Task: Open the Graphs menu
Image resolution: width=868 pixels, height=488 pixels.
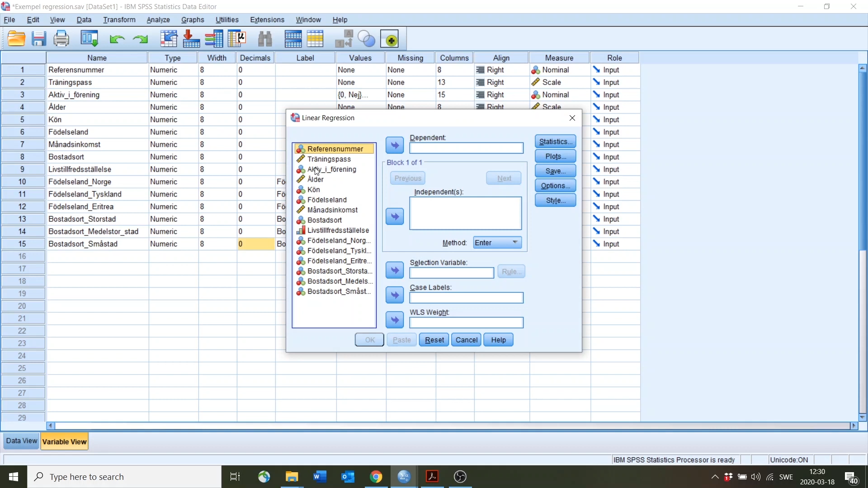Action: [193, 20]
